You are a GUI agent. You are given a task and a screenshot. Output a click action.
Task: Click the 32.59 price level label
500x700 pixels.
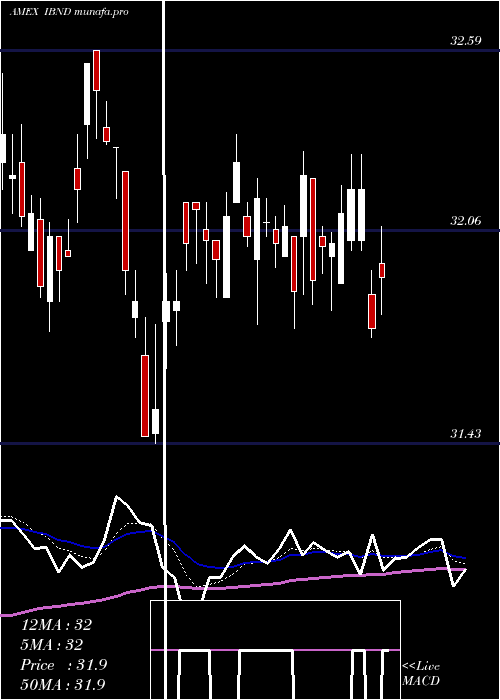tap(466, 41)
